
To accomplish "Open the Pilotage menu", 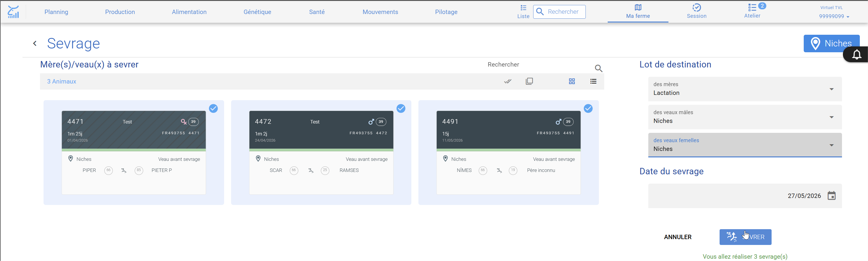I will pos(446,12).
